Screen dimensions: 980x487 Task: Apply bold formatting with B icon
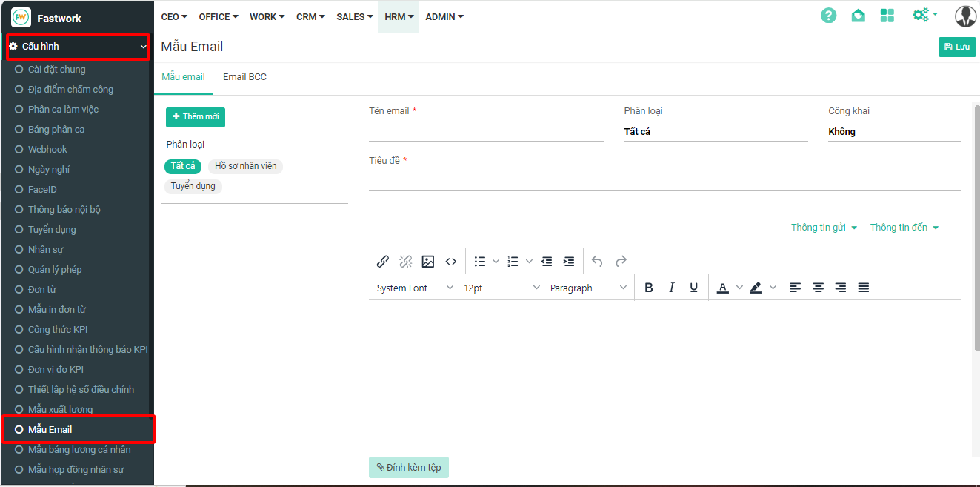(649, 288)
